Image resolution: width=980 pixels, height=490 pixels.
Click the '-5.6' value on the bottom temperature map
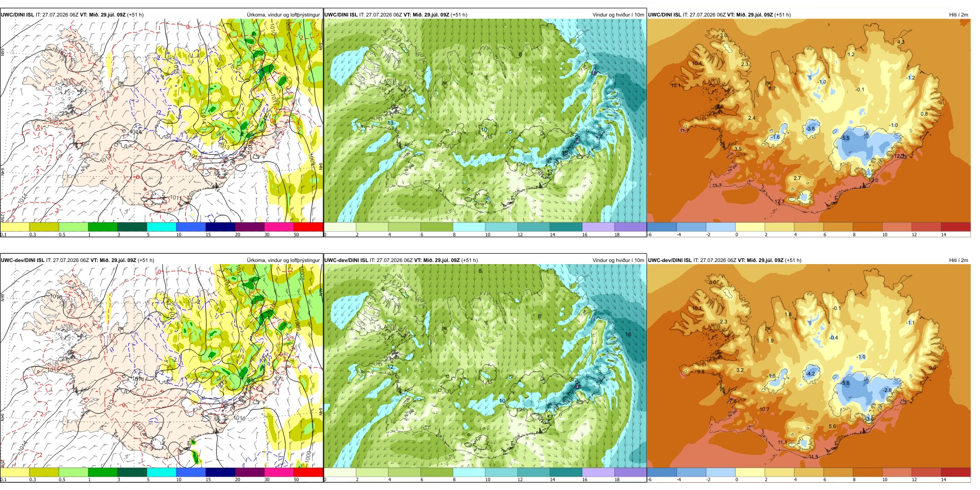click(x=845, y=383)
